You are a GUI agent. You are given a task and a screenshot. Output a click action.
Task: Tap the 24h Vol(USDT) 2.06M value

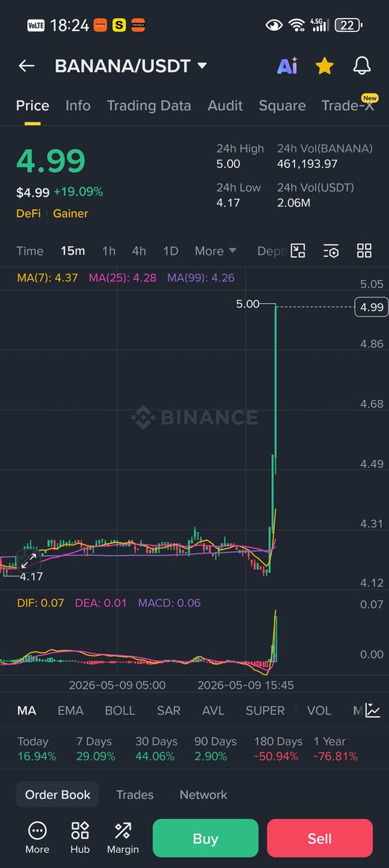(x=294, y=203)
